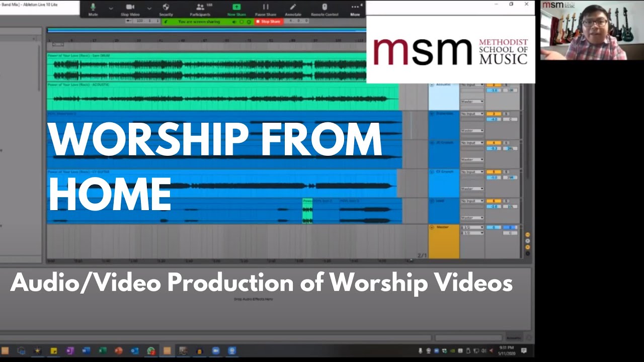Open Outlook from the Windows taskbar
Screen dimensions: 644x362
point(135,351)
